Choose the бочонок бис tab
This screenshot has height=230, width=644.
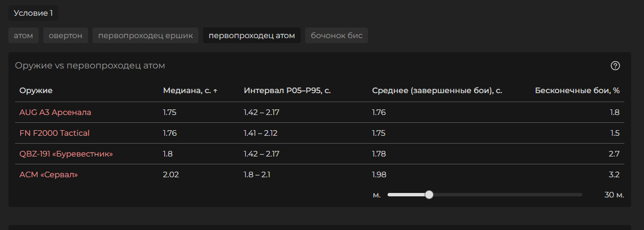coord(337,35)
